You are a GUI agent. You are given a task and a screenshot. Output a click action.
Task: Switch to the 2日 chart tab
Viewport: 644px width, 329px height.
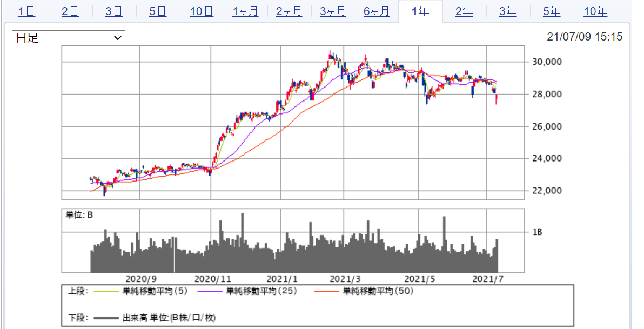click(70, 11)
